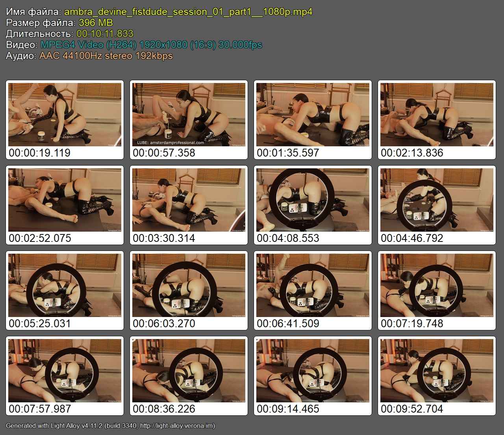Click the MPEG4 Video codec info text
Viewport: 504px width, 435px height.
point(151,45)
